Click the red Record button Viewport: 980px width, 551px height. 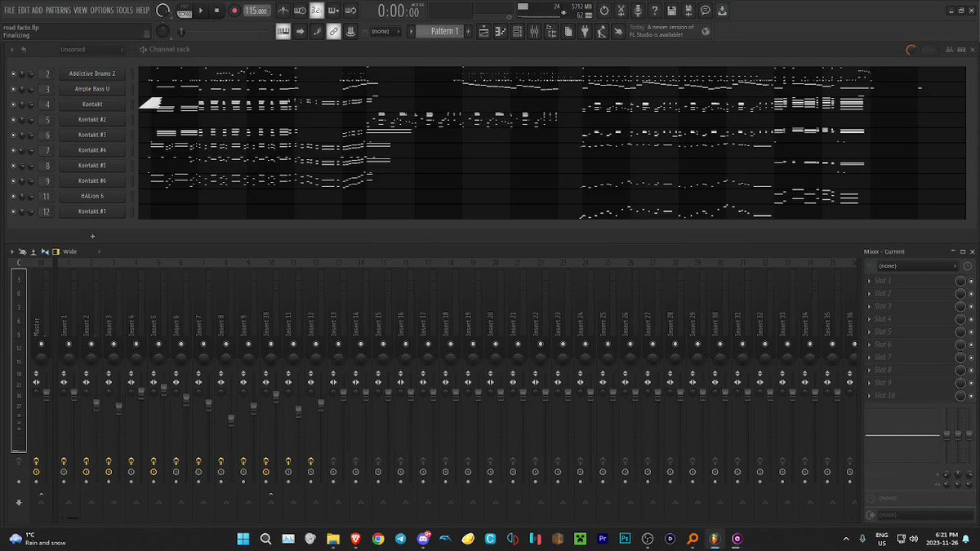[x=234, y=11]
